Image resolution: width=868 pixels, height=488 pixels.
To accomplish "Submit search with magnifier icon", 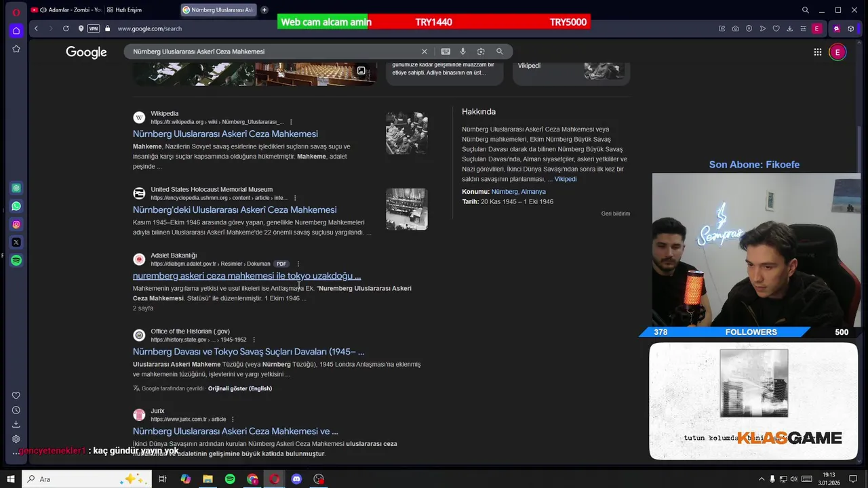I will pos(500,52).
